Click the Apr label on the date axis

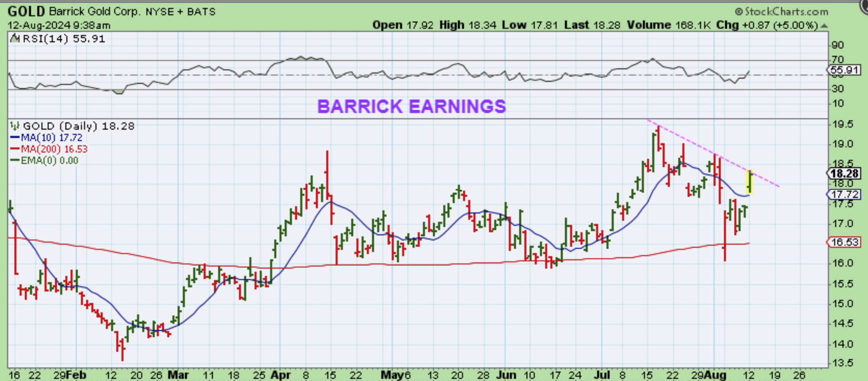pos(280,375)
